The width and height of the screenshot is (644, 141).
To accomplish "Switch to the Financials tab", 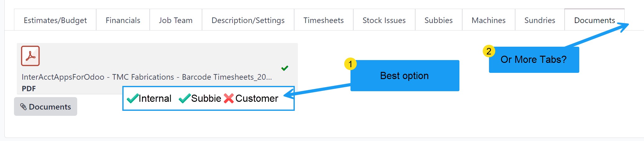I will click(x=123, y=20).
